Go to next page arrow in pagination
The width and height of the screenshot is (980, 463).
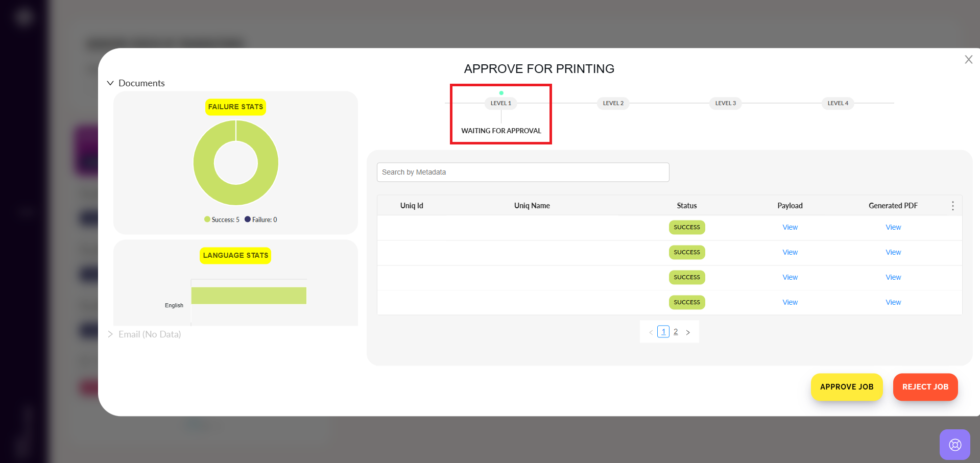coord(688,332)
